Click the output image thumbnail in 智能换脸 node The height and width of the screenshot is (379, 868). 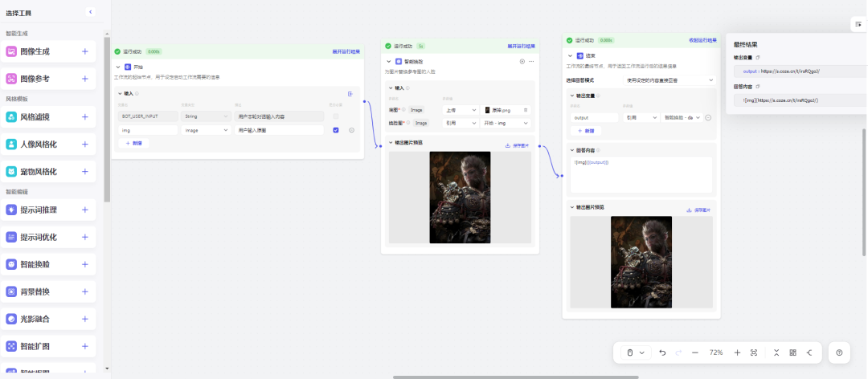pyautogui.click(x=460, y=197)
